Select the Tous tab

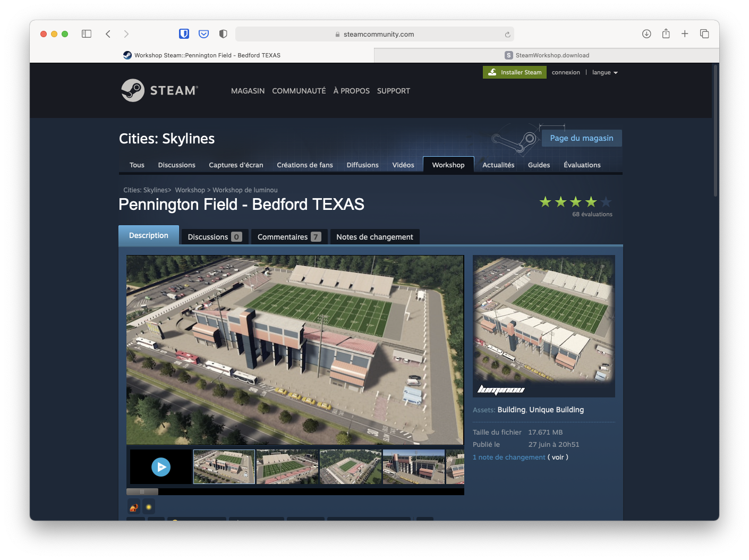pyautogui.click(x=137, y=165)
